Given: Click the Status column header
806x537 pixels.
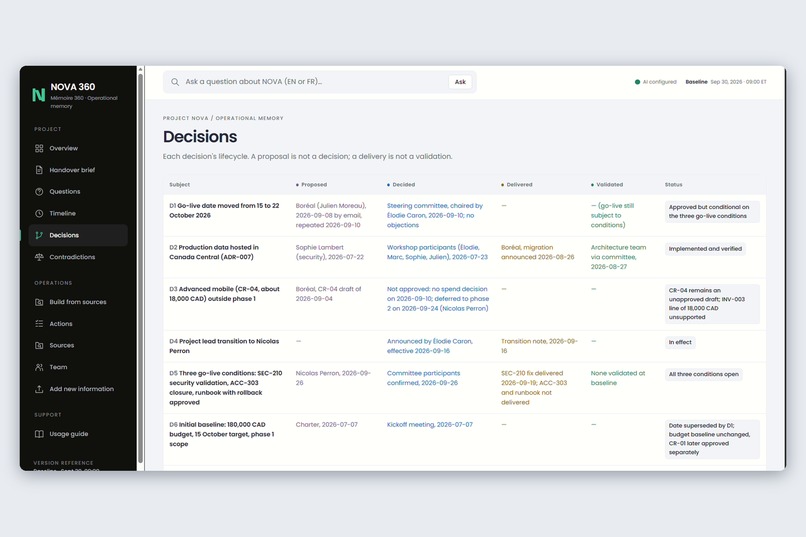Looking at the screenshot, I should [x=673, y=184].
